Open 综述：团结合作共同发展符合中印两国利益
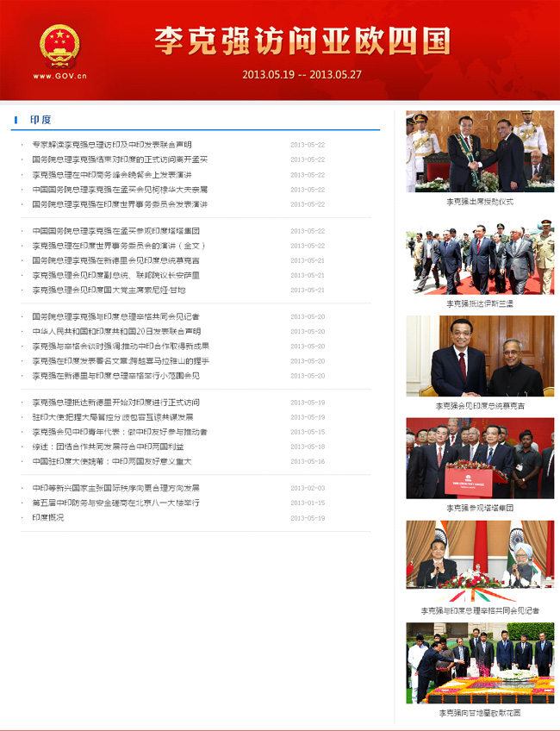Viewport: 560px width, 731px height. (108, 447)
